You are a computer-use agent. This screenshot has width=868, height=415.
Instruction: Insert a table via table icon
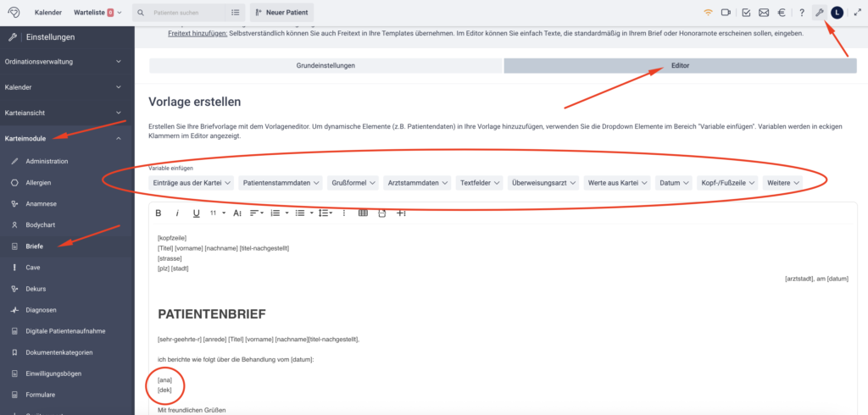coord(363,213)
